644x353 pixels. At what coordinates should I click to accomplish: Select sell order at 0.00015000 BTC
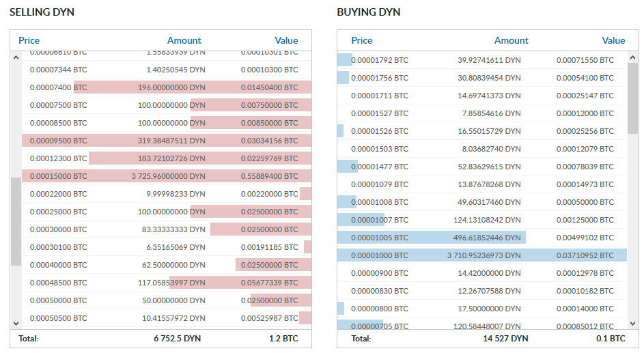tap(167, 176)
